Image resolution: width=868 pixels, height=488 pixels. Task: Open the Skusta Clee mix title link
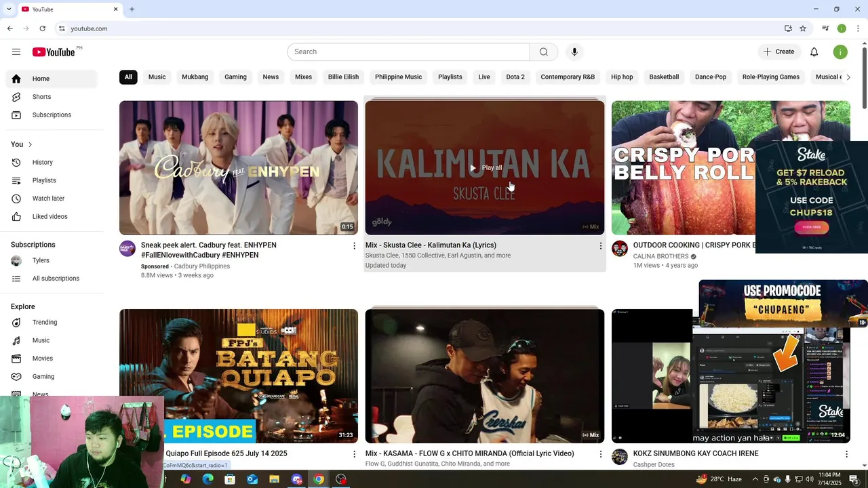(x=431, y=245)
